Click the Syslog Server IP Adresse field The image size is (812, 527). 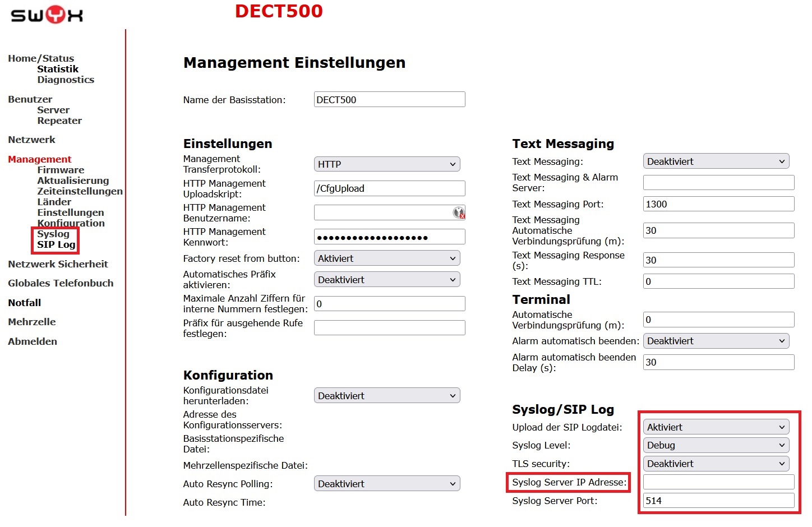(x=718, y=482)
